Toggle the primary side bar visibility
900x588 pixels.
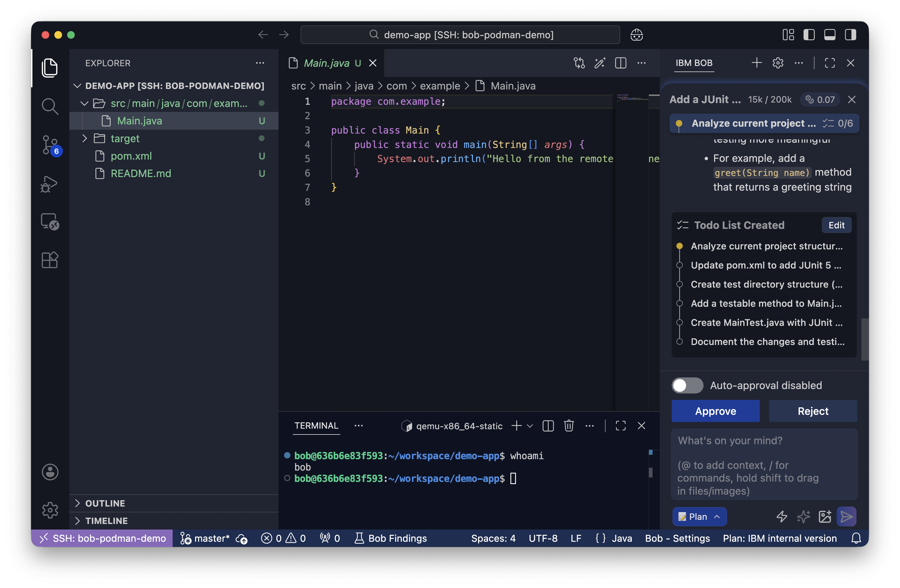pos(809,35)
